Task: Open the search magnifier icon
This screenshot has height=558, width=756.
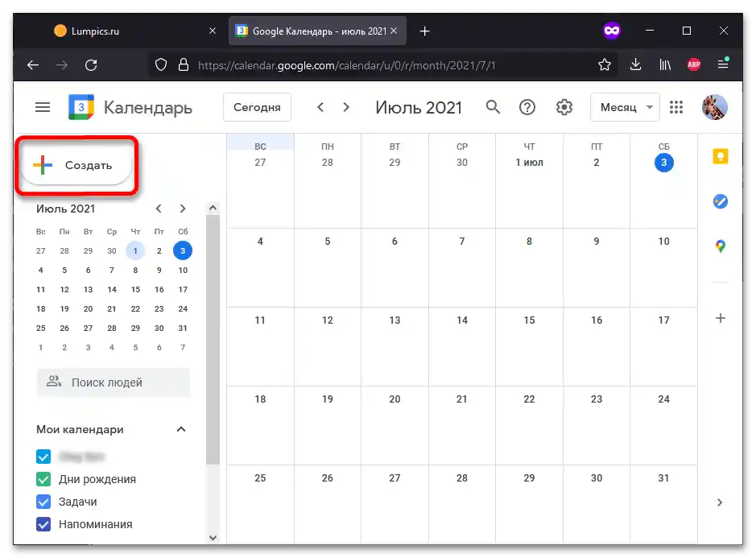Action: [493, 107]
